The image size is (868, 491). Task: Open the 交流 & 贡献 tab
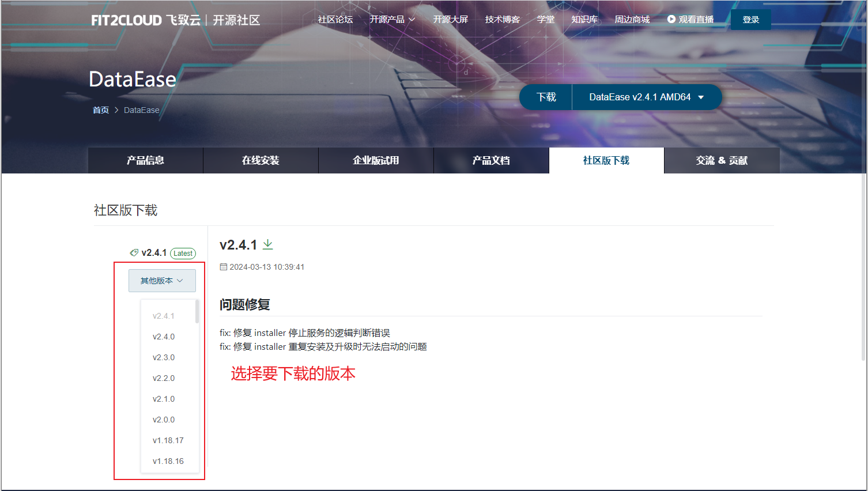[x=722, y=160]
